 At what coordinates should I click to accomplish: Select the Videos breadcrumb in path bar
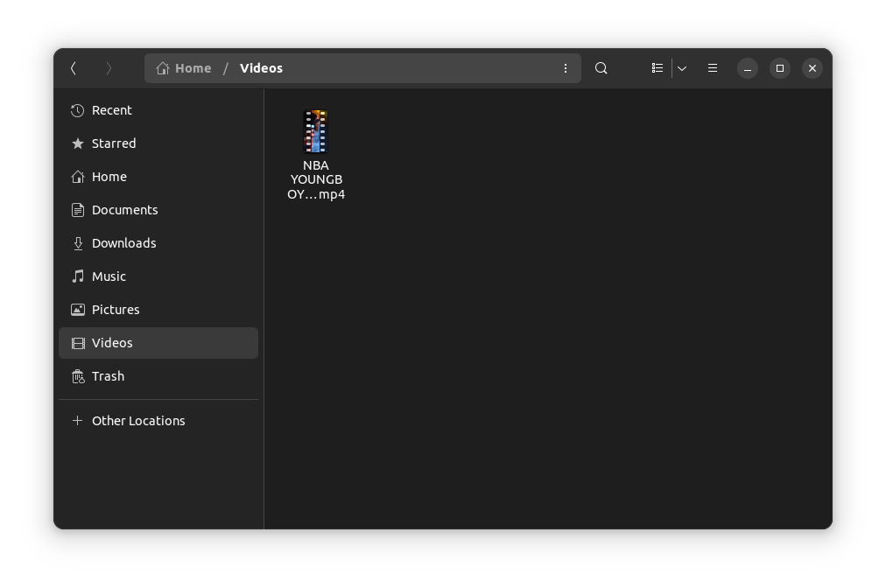[x=261, y=67]
